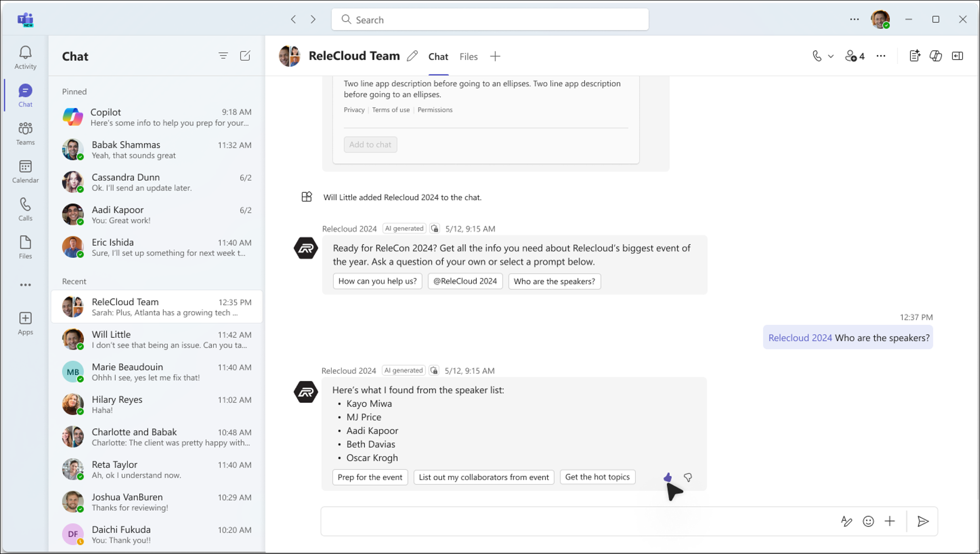The width and height of the screenshot is (980, 554).
Task: Click thumbs down on Relecloud 2024 message
Action: 687,476
